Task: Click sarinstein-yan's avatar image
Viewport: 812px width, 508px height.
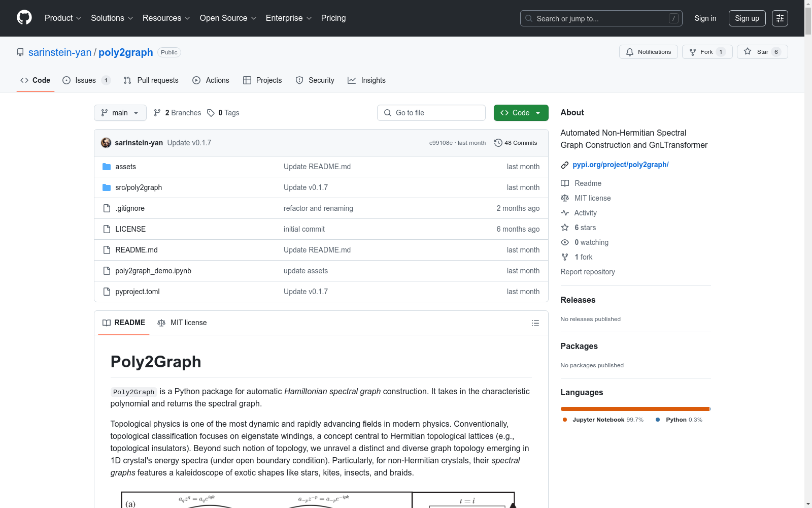Action: [x=106, y=143]
